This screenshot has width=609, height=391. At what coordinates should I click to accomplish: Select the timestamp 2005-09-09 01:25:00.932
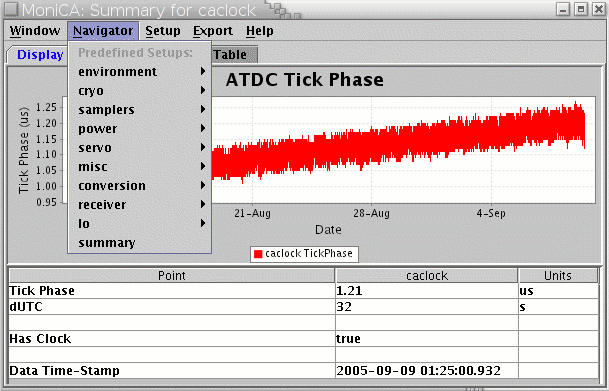[418, 370]
